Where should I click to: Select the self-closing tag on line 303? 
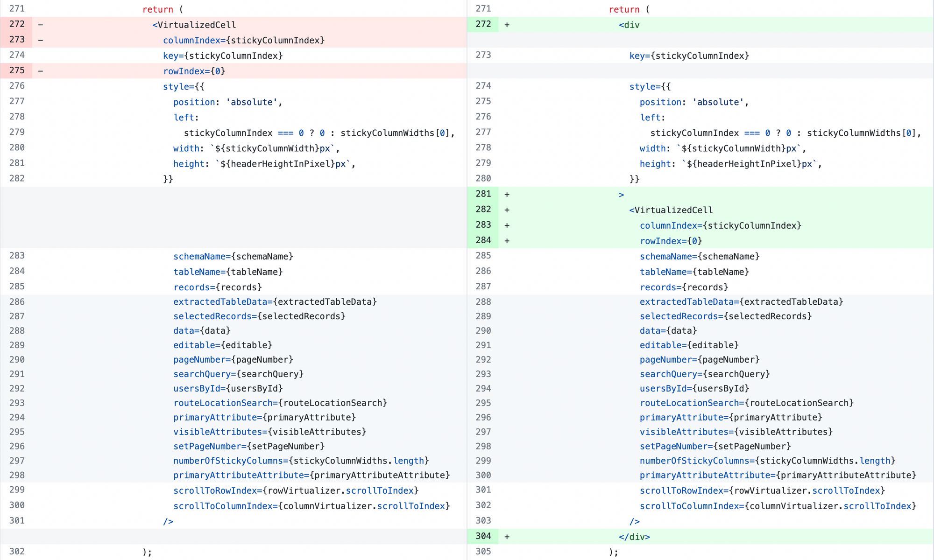pos(635,521)
